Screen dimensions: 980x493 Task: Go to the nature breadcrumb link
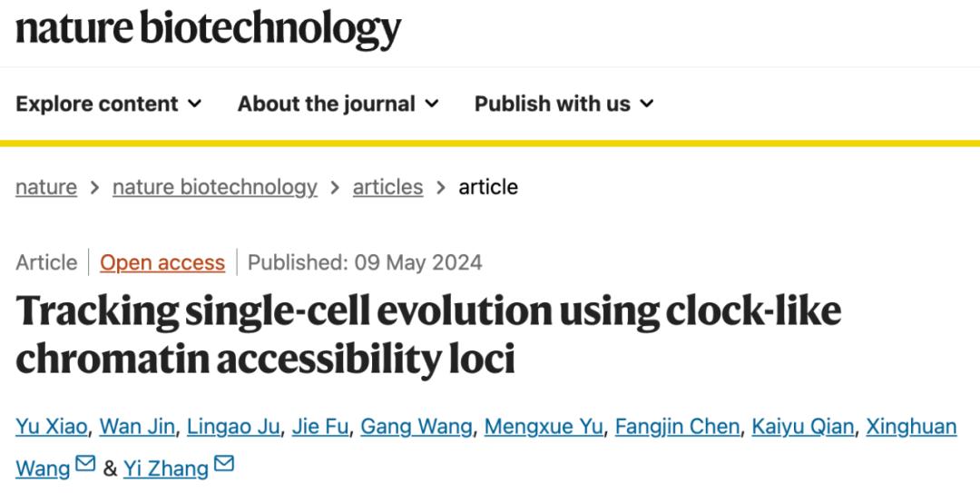pos(46,187)
